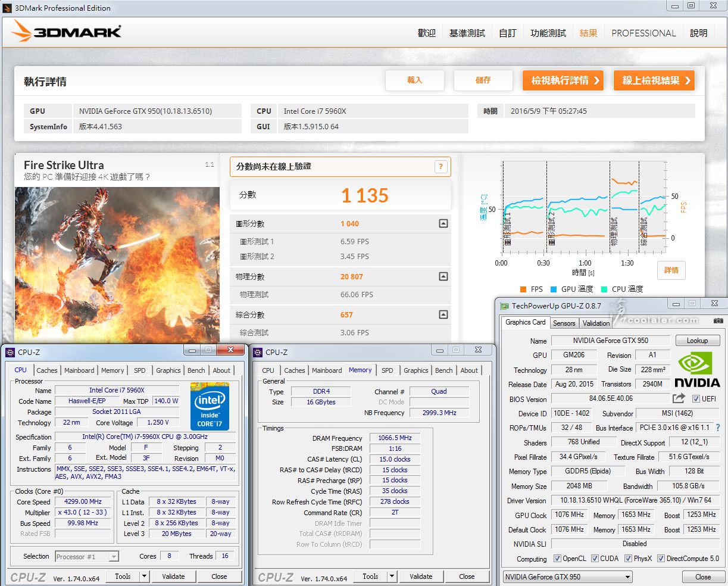The height and width of the screenshot is (586, 728).
Task: Go to the 歡迎 tab in 3DMark
Action: coord(427,33)
